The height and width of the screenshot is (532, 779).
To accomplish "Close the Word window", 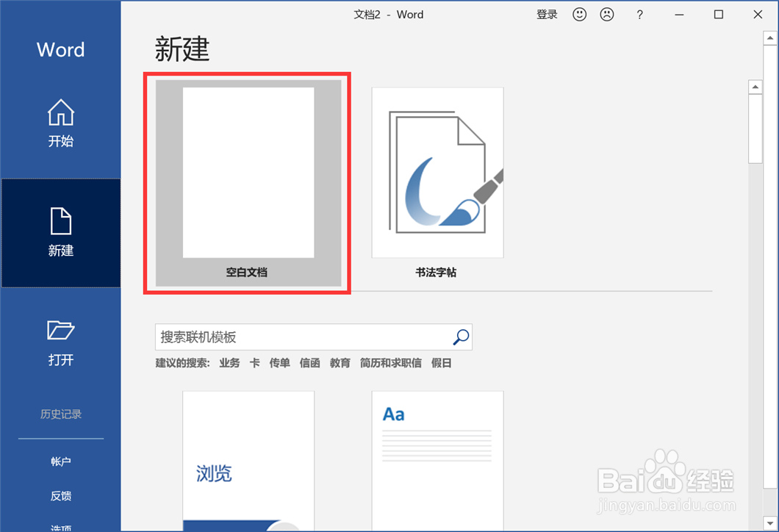I will click(758, 15).
